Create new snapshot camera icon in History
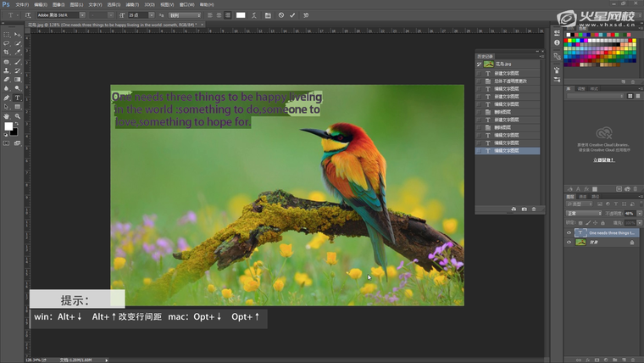The height and width of the screenshot is (363, 644). tap(524, 209)
